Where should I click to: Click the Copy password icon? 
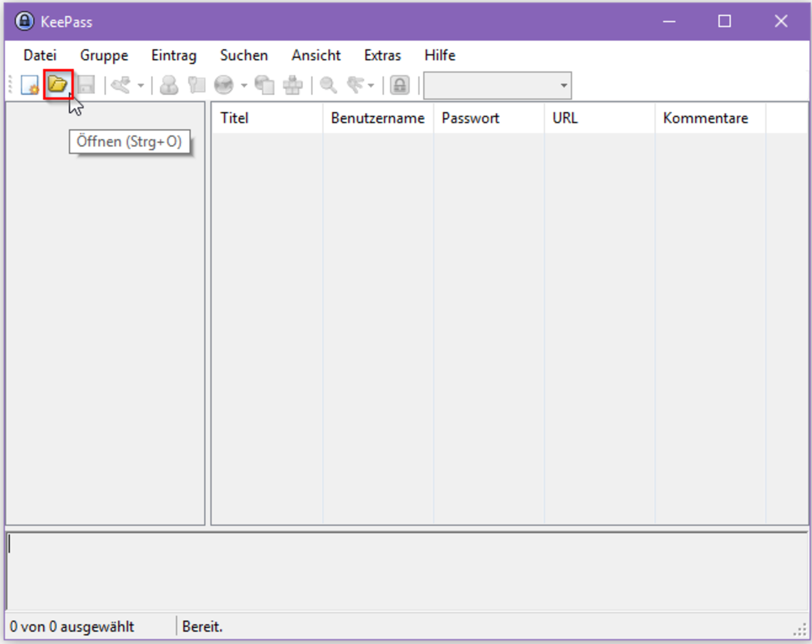(196, 85)
